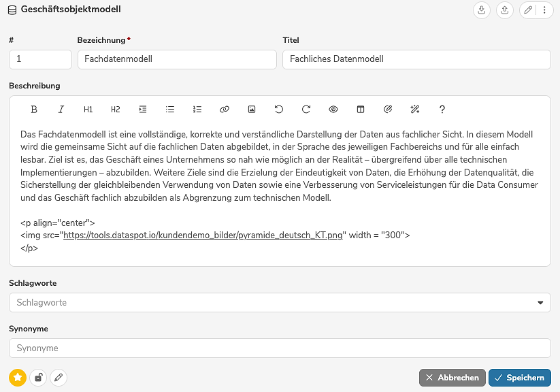Toggle the description preview eye icon
Viewport: 560px width, 392px height.
(333, 109)
